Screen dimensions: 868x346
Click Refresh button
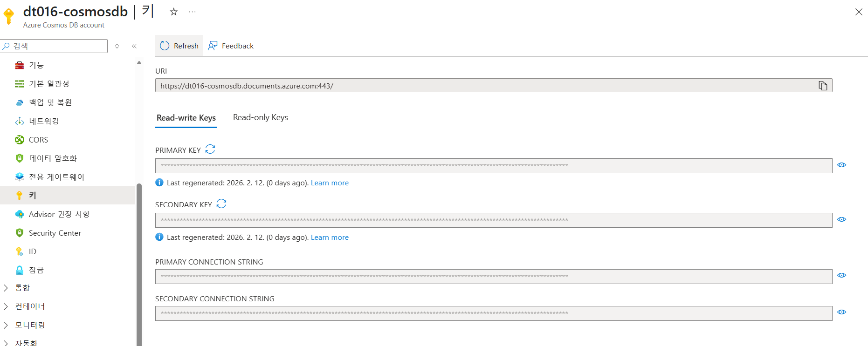point(179,46)
